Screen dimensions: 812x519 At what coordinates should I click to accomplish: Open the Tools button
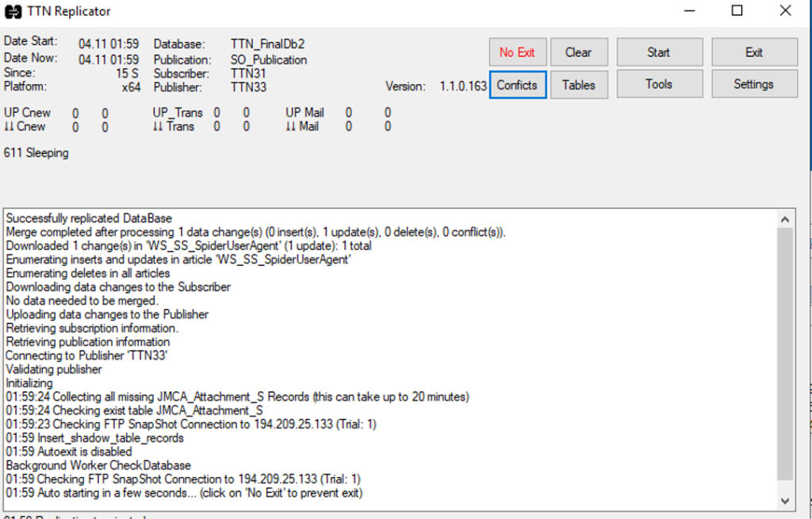[x=658, y=84]
